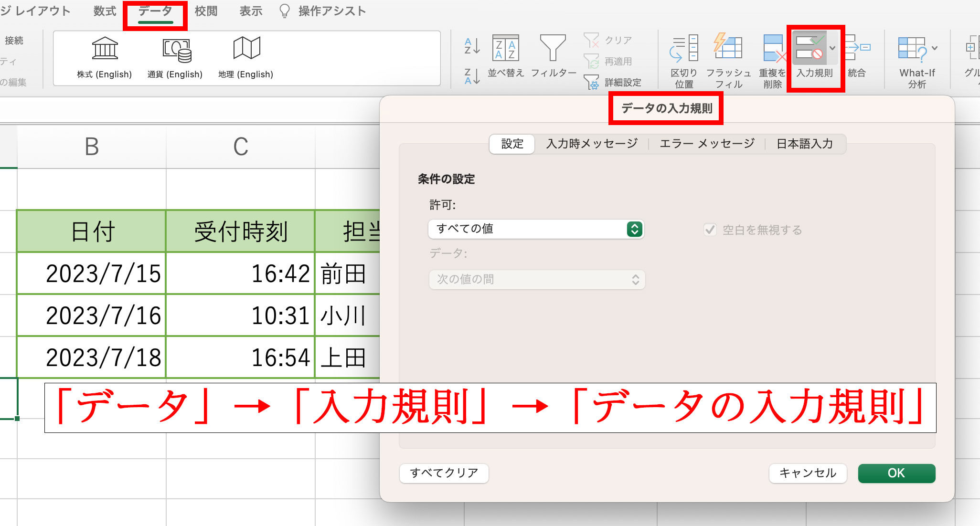Select the Currency (通貨) data type icon

pos(176,50)
